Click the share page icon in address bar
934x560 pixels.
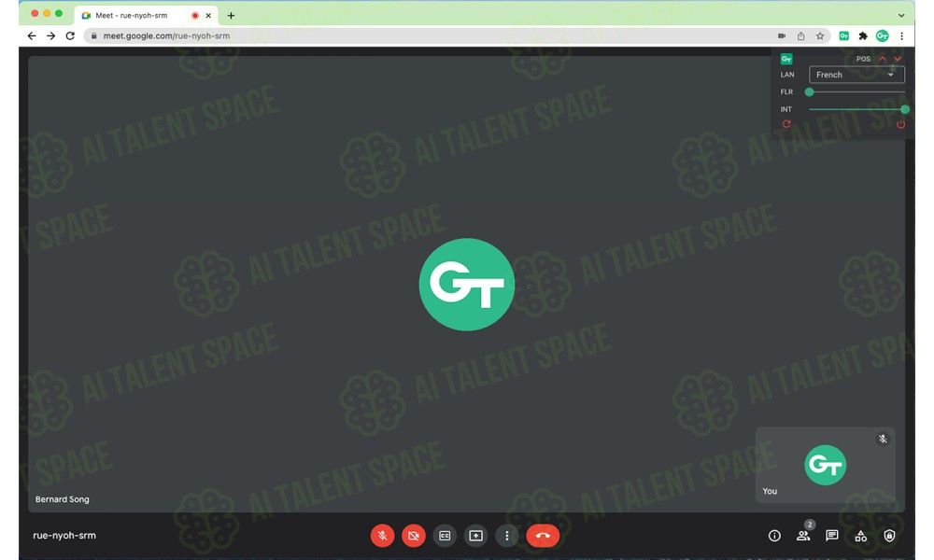(800, 35)
